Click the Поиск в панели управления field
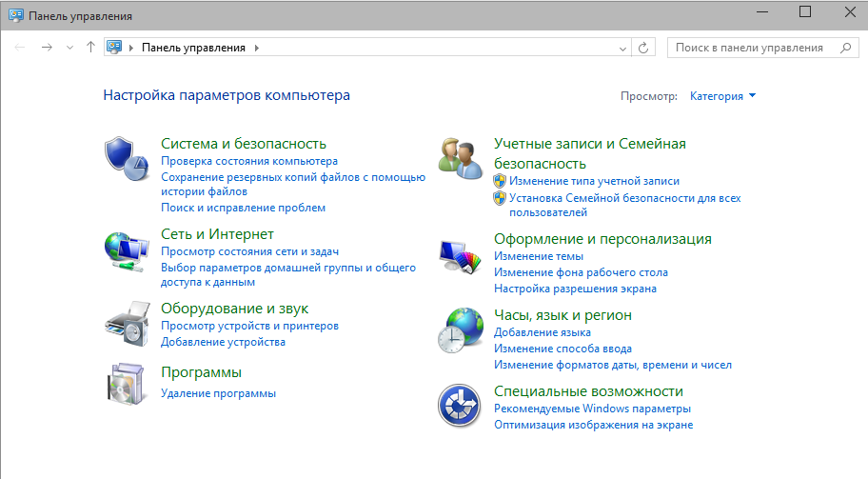 coord(762,48)
